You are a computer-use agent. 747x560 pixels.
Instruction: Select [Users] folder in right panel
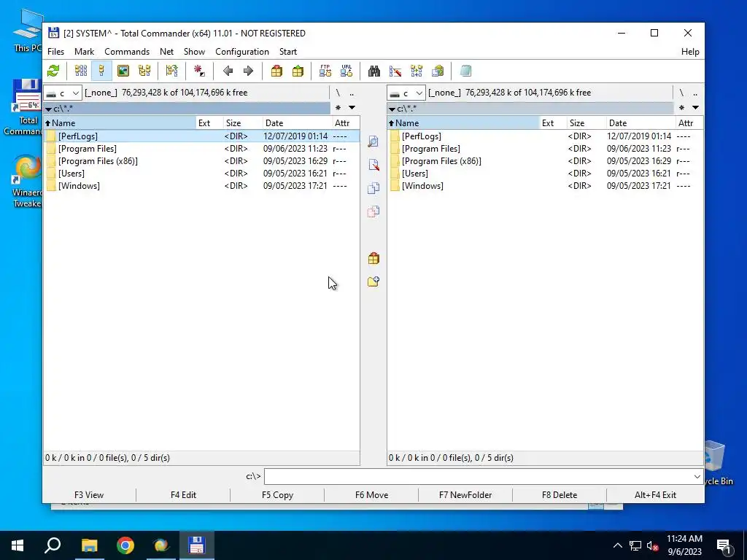(544, 174)
